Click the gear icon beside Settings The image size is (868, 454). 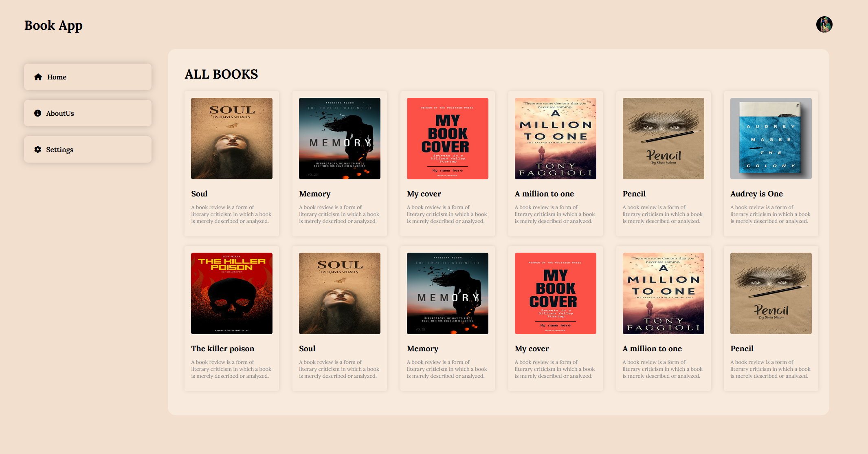click(38, 150)
